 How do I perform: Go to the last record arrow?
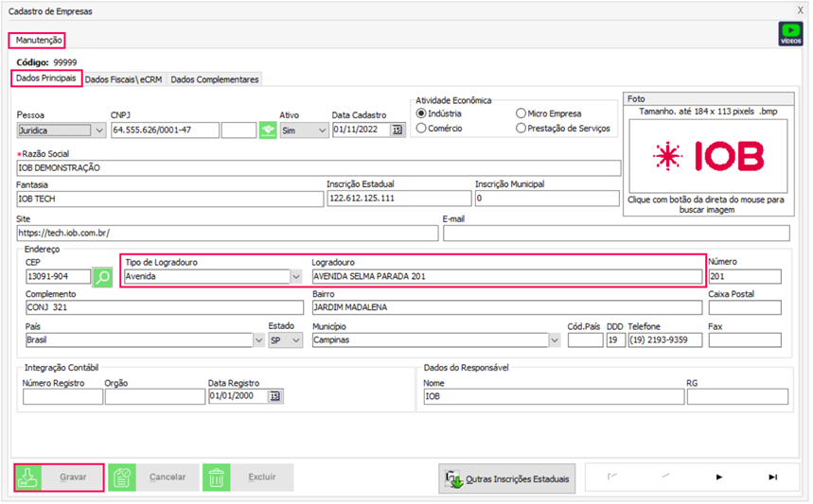click(772, 478)
